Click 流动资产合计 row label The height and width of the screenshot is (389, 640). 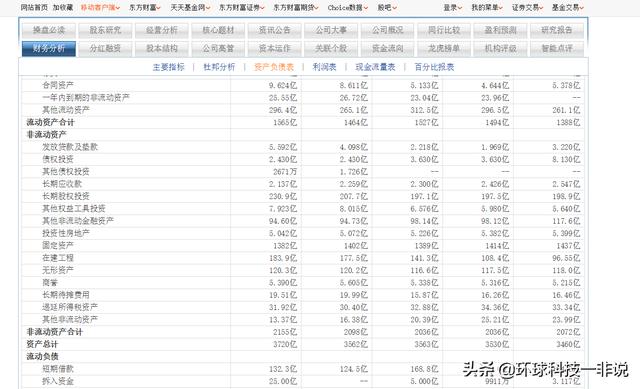(50, 122)
